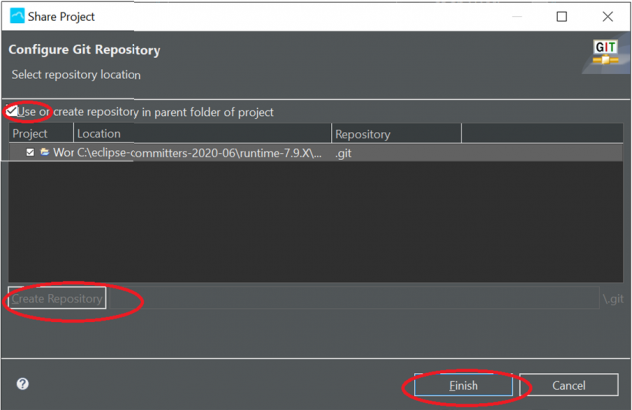Cancel the Share Project dialog

568,385
